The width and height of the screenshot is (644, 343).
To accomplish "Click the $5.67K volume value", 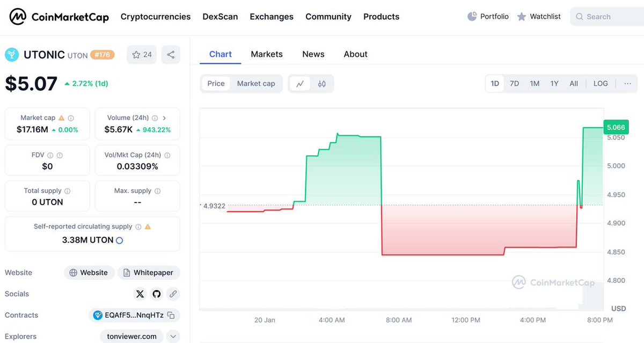I will coord(119,129).
